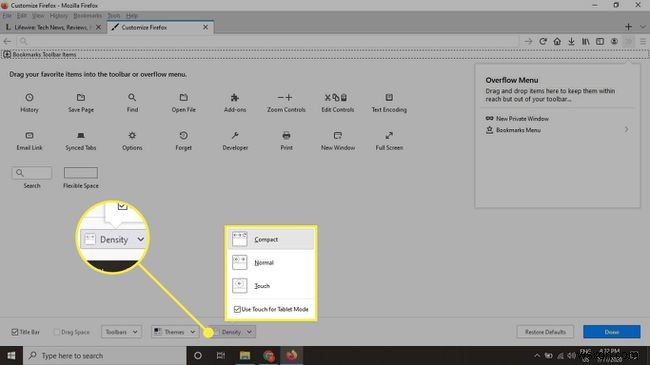
Task: Select the Developer wrench icon
Action: 235,136
